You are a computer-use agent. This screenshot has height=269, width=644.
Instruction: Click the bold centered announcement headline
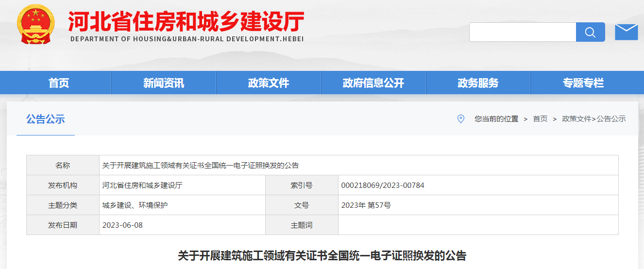(x=322, y=256)
